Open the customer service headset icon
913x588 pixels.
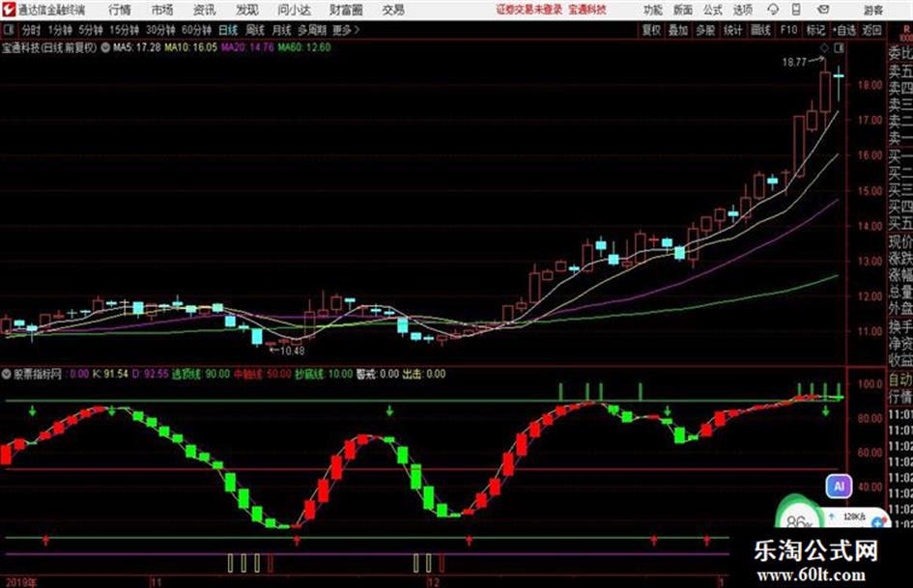773,10
